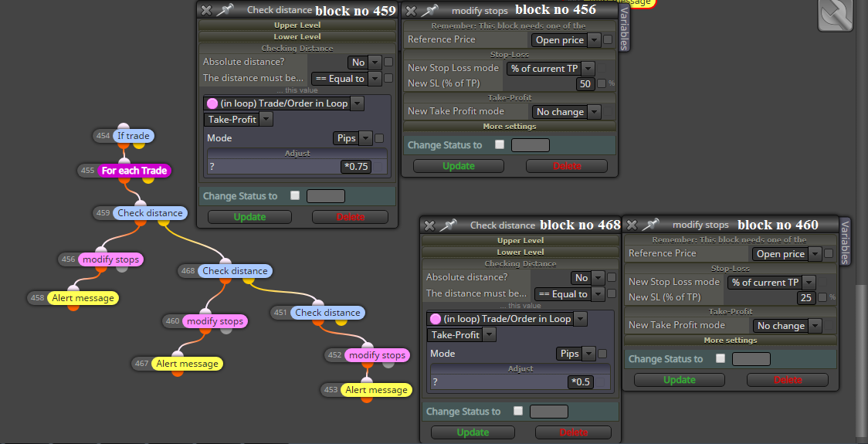This screenshot has width=868, height=444.
Task: Expand Upper Level section in block 468
Action: point(520,240)
